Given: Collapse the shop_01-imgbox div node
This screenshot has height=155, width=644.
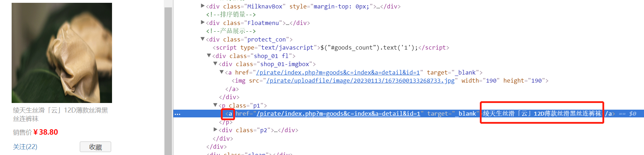Looking at the screenshot, I should [x=215, y=64].
